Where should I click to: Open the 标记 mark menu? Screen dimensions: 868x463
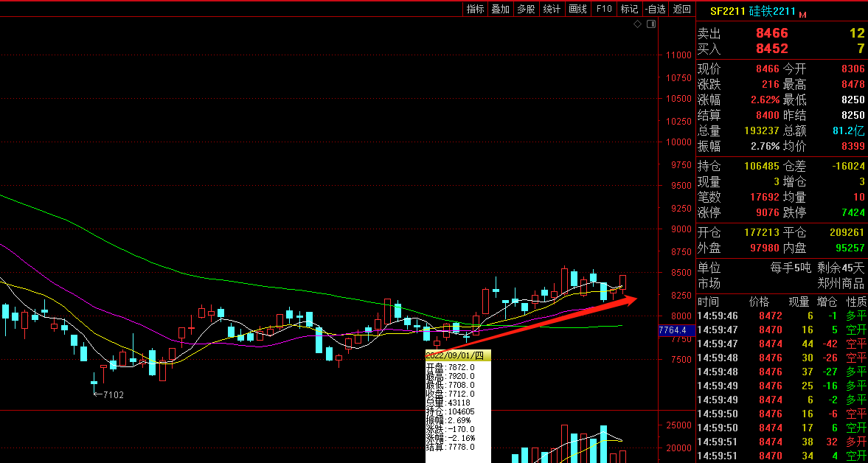[629, 10]
